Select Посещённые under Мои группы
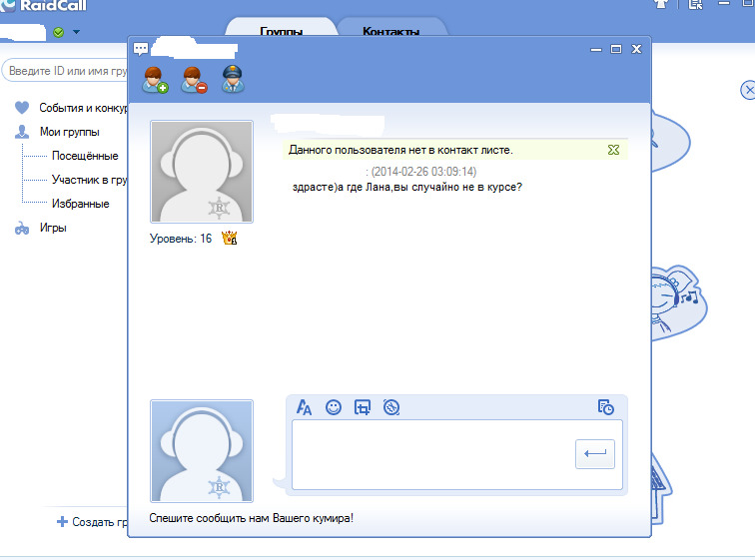 85,156
